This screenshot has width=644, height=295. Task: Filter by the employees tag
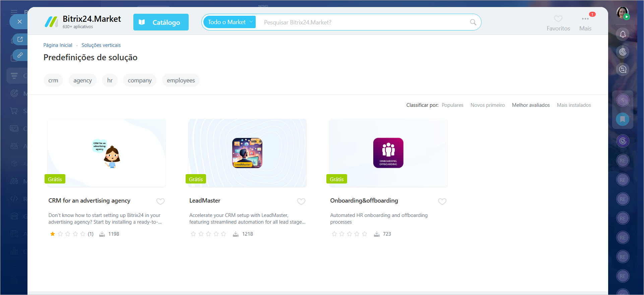coord(181,80)
